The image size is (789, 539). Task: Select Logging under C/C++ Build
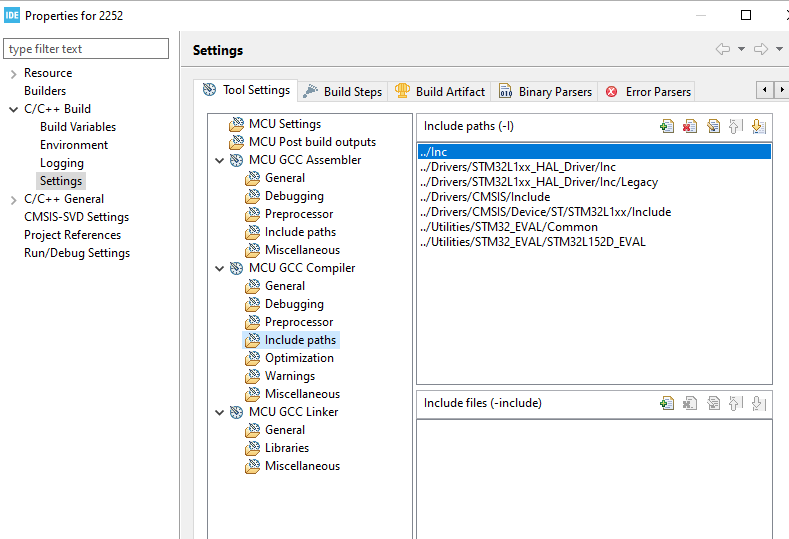(x=62, y=163)
